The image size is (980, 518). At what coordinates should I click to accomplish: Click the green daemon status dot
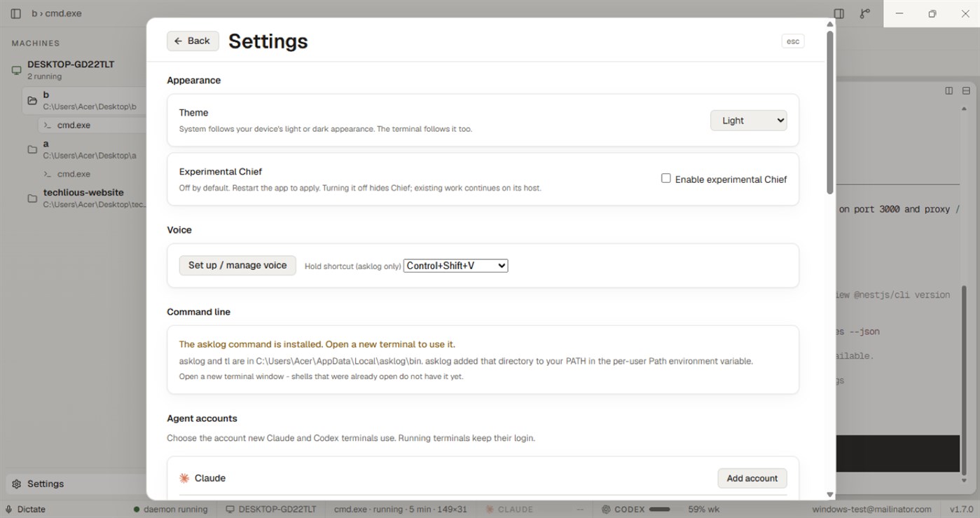point(137,510)
